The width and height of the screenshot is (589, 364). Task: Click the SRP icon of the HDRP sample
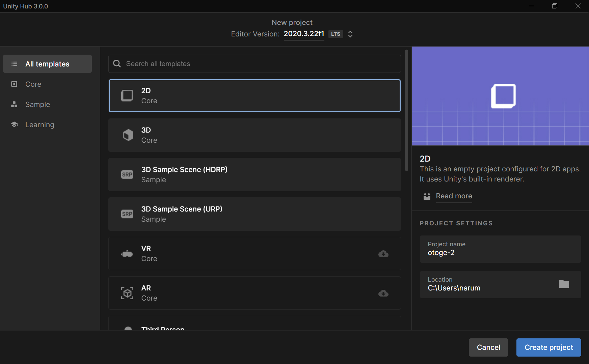127,174
